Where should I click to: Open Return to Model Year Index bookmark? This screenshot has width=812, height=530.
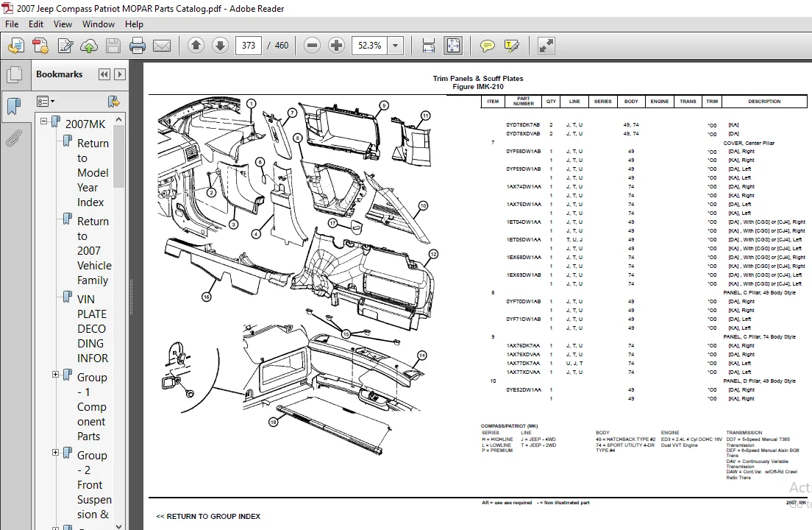tap(93, 172)
